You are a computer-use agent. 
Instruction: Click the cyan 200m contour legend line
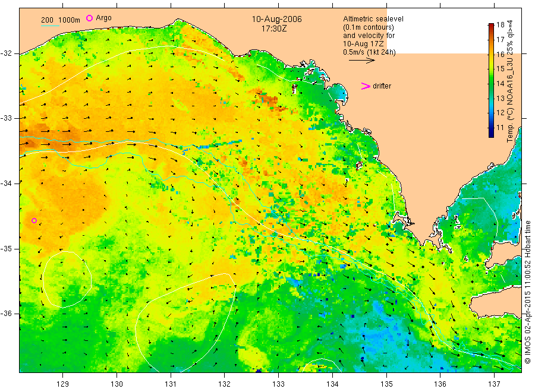coord(50,25)
